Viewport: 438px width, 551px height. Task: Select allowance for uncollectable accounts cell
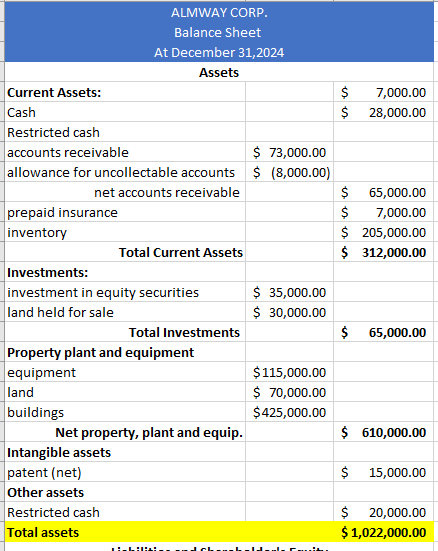[x=125, y=173]
